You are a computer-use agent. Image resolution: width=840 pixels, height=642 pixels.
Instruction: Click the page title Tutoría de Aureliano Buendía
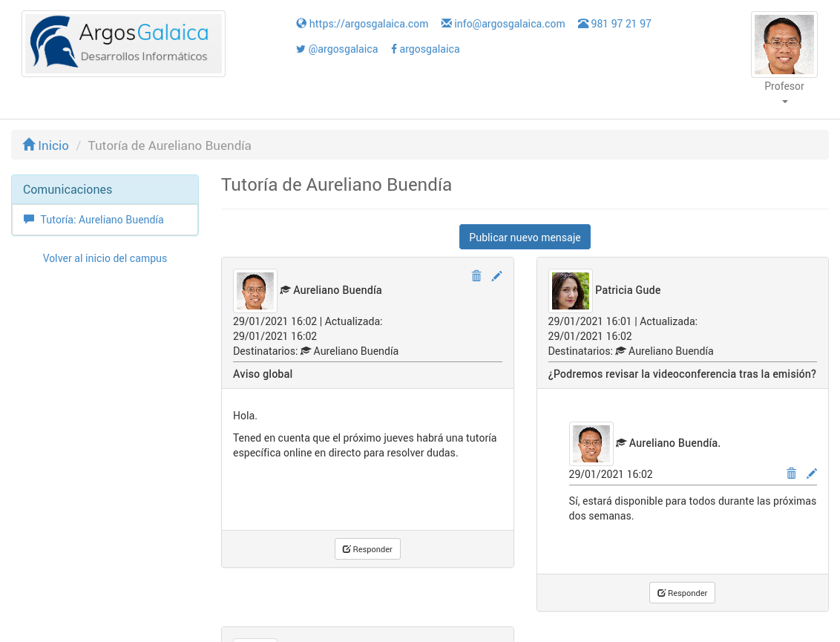336,184
